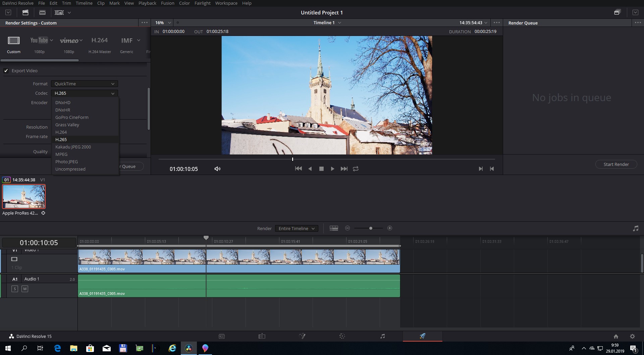Open project settings gear icon
Image resolution: width=644 pixels, height=355 pixels.
[632, 336]
